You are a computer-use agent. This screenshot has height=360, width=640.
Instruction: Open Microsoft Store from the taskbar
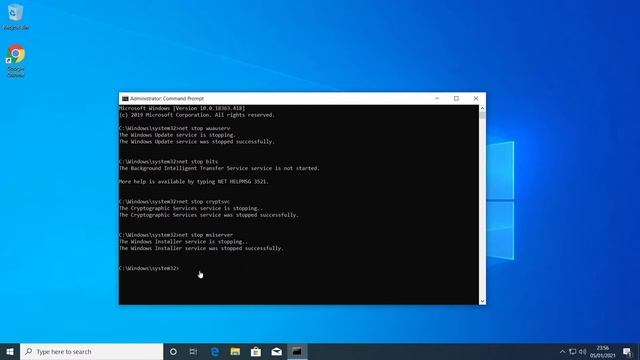(256, 352)
